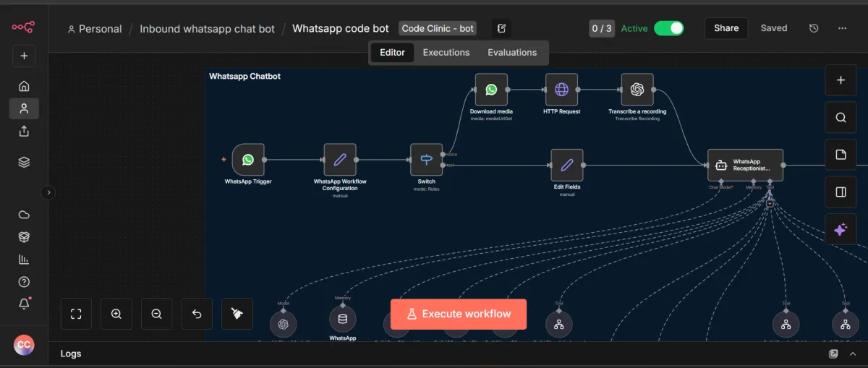868x368 pixels.
Task: Open the stacked layers icon in sidebar
Action: (x=24, y=162)
